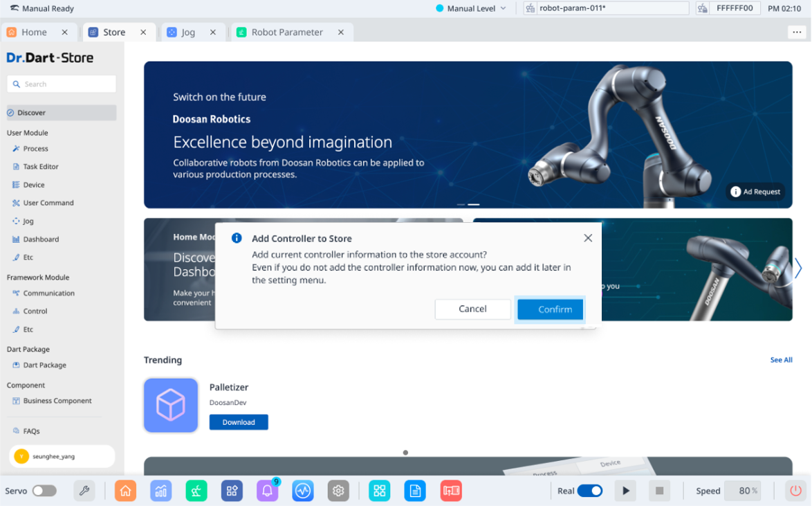This screenshot has height=508, width=812.
Task: Click the red device layout icon
Action: [x=451, y=491]
